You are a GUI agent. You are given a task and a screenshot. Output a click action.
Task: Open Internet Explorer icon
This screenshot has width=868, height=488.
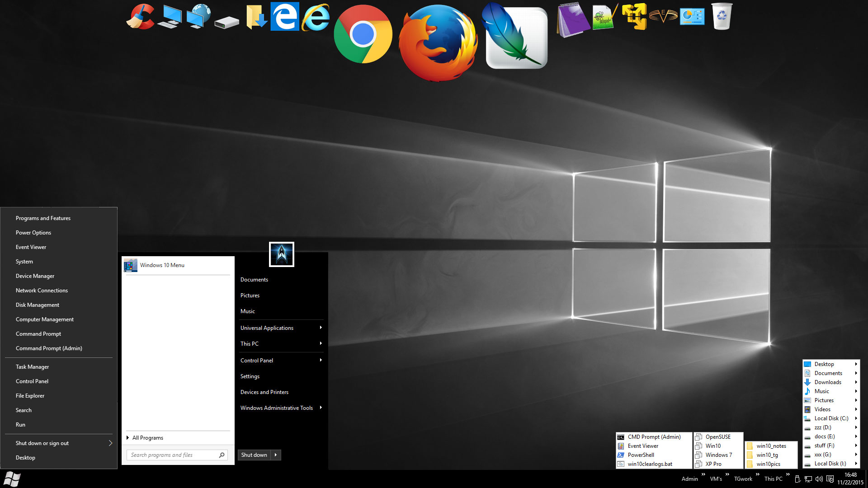pos(316,17)
